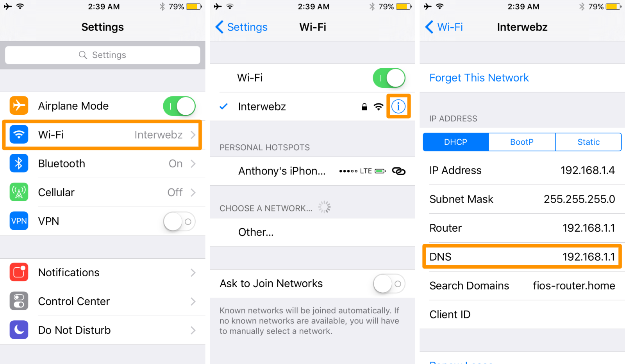Tap the green Cellular antenna icon

tap(19, 192)
